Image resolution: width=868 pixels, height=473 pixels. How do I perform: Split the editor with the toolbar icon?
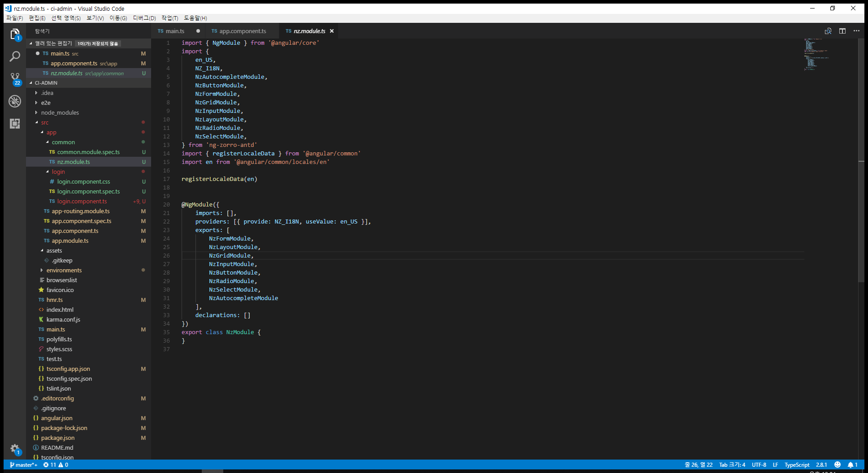pos(842,31)
